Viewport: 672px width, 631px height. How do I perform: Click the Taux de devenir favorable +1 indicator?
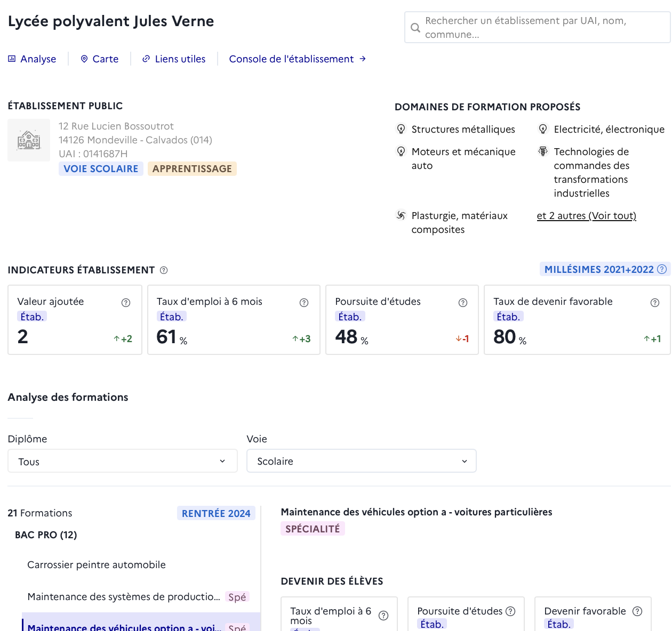tap(652, 339)
